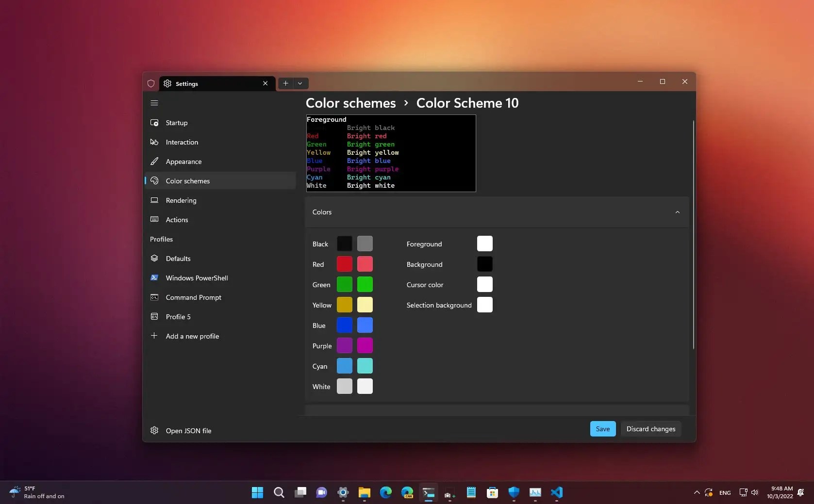The image size is (814, 504).
Task: Open the new tab dropdown menu
Action: [300, 83]
